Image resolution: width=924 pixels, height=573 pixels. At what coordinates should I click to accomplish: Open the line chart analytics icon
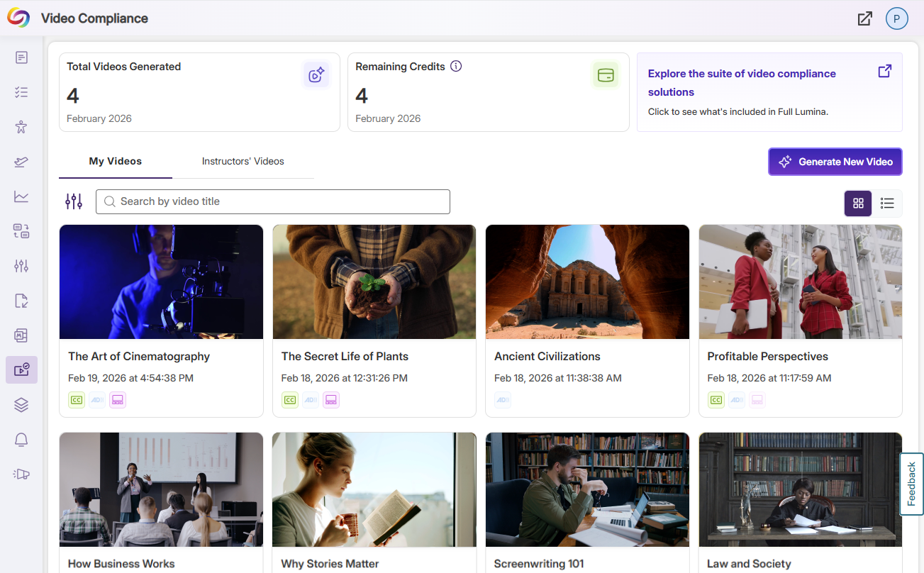coord(21,196)
